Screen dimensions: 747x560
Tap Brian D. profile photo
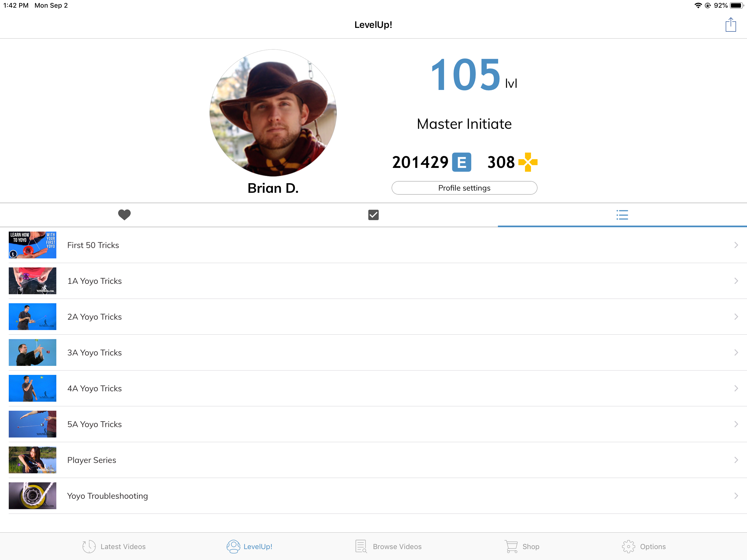tap(273, 113)
